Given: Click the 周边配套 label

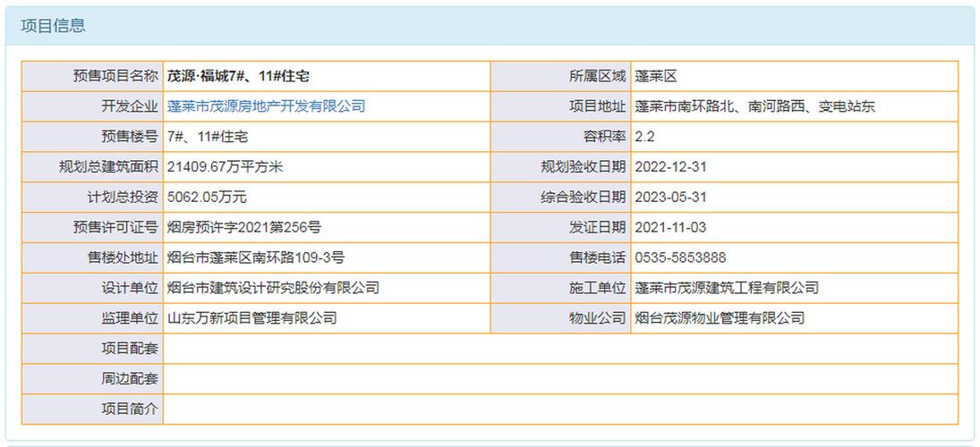Looking at the screenshot, I should click(130, 378).
